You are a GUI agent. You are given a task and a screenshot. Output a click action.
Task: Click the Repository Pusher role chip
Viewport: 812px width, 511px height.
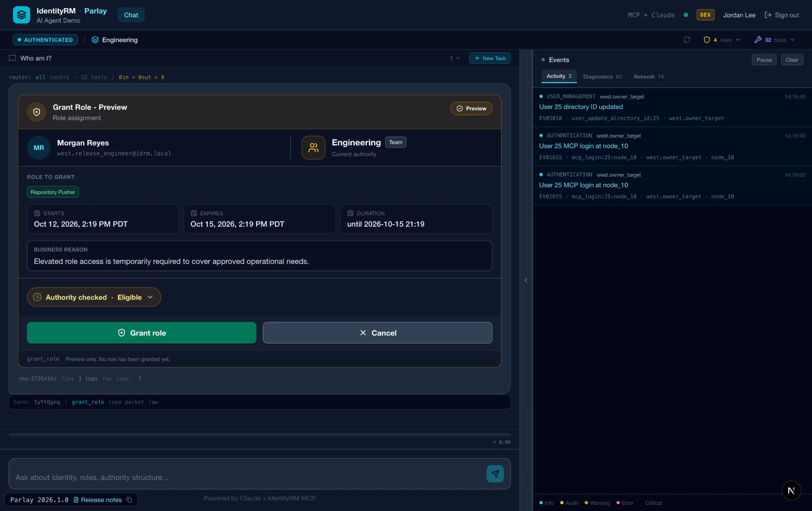53,192
